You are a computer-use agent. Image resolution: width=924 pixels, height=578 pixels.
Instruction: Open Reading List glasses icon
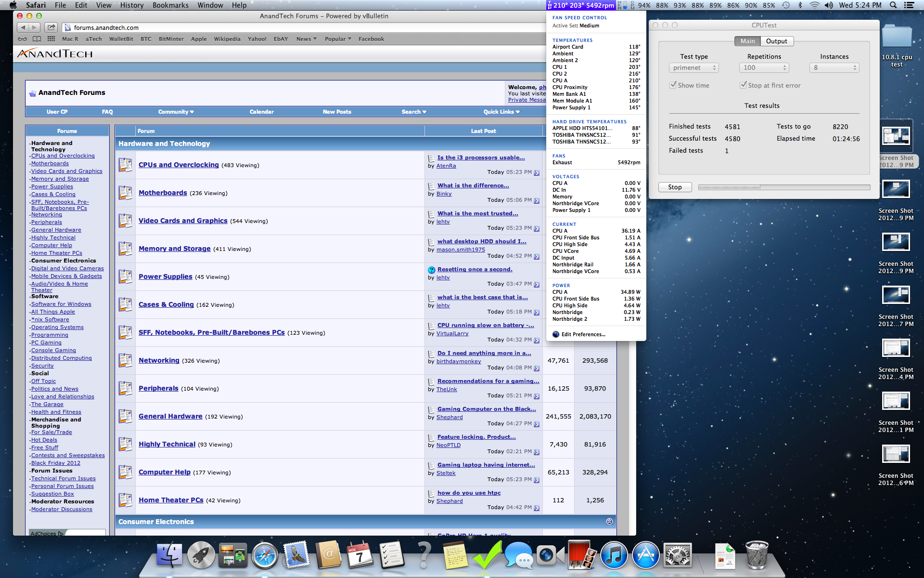click(23, 39)
